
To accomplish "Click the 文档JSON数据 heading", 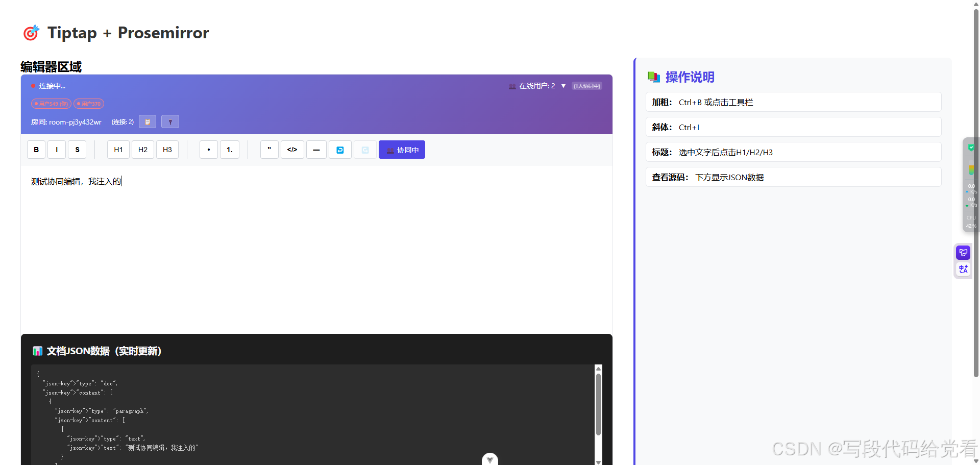I will 104,351.
